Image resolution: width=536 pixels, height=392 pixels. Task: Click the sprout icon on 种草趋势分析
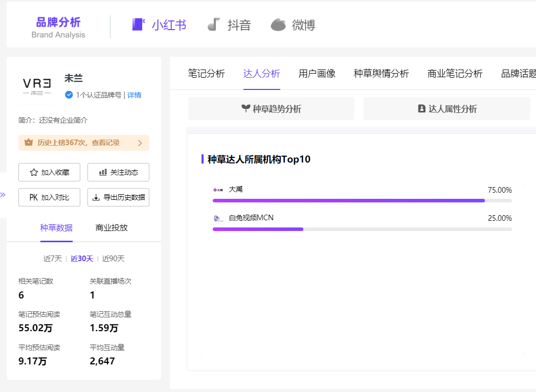pyautogui.click(x=246, y=108)
